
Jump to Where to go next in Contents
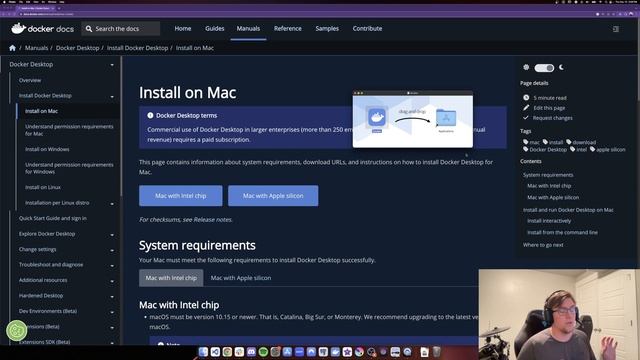[543, 245]
